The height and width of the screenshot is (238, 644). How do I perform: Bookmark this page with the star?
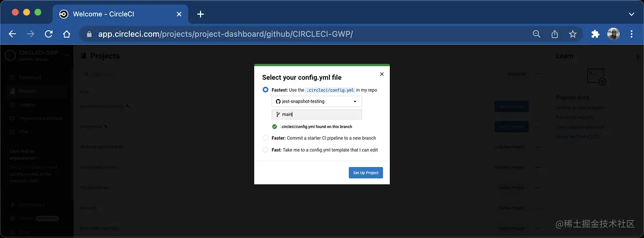tap(573, 34)
